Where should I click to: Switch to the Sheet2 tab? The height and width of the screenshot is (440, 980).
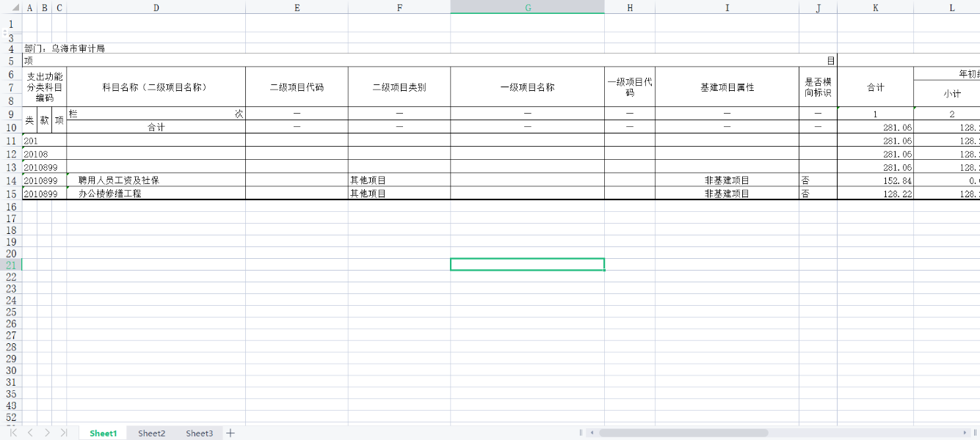click(151, 433)
